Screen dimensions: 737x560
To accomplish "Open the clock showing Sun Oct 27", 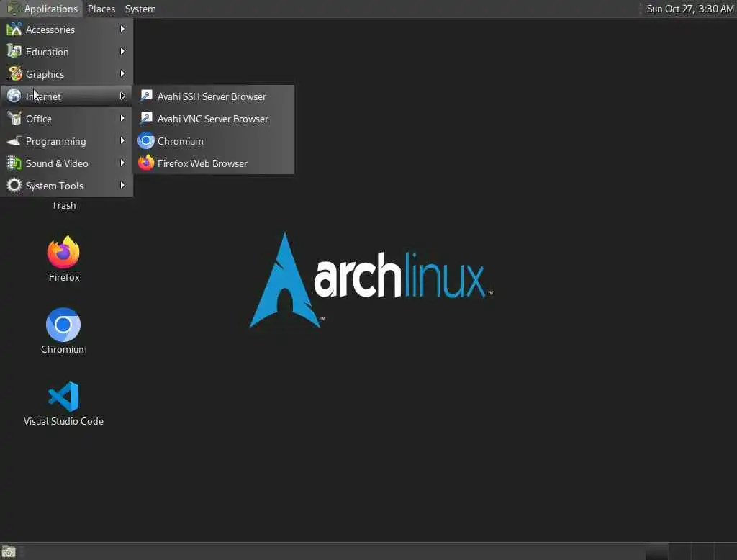I will point(689,9).
